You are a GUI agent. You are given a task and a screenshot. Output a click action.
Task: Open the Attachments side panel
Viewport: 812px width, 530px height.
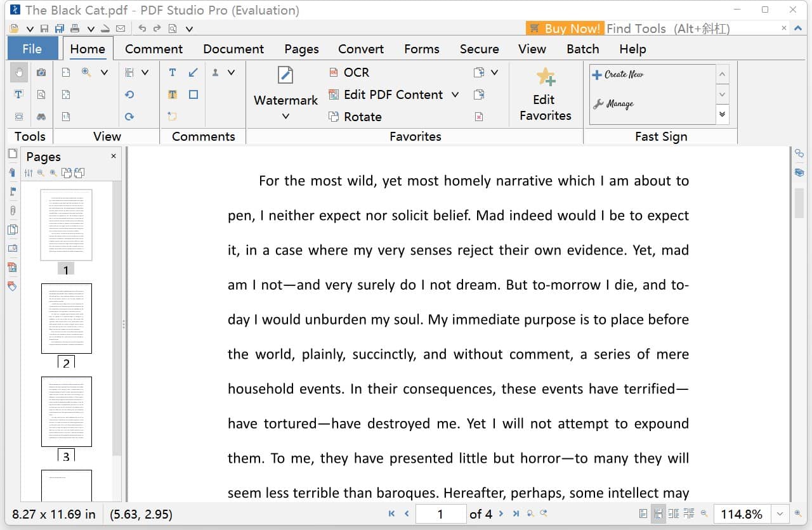pyautogui.click(x=12, y=210)
